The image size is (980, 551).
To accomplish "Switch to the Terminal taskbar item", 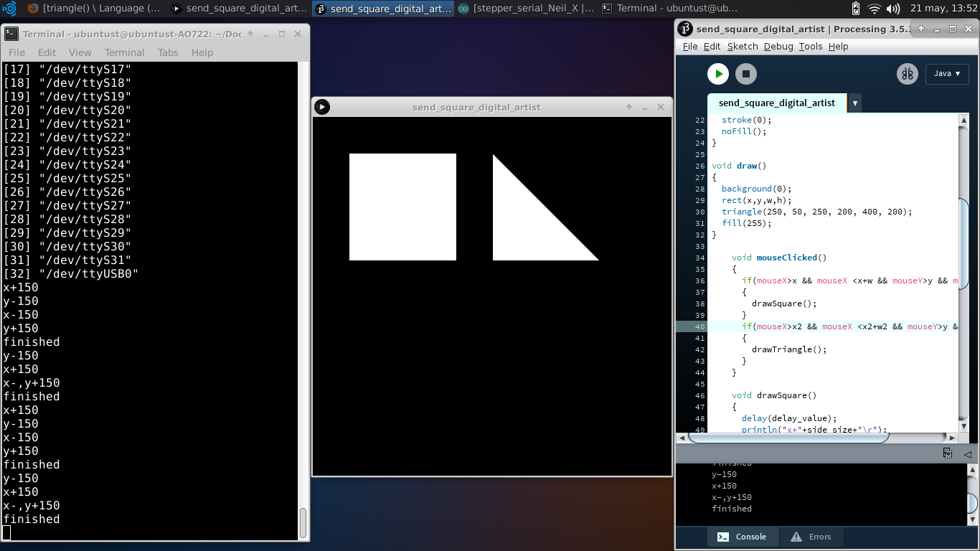I will point(669,9).
